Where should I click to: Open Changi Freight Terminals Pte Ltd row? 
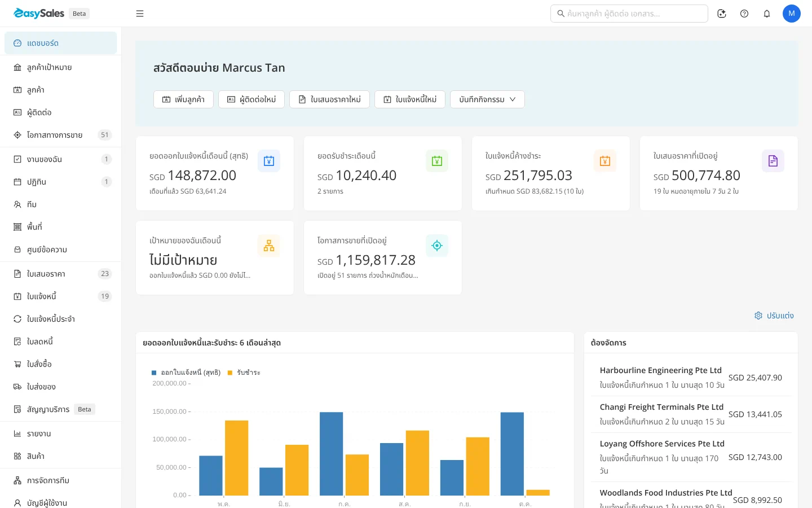pyautogui.click(x=691, y=414)
